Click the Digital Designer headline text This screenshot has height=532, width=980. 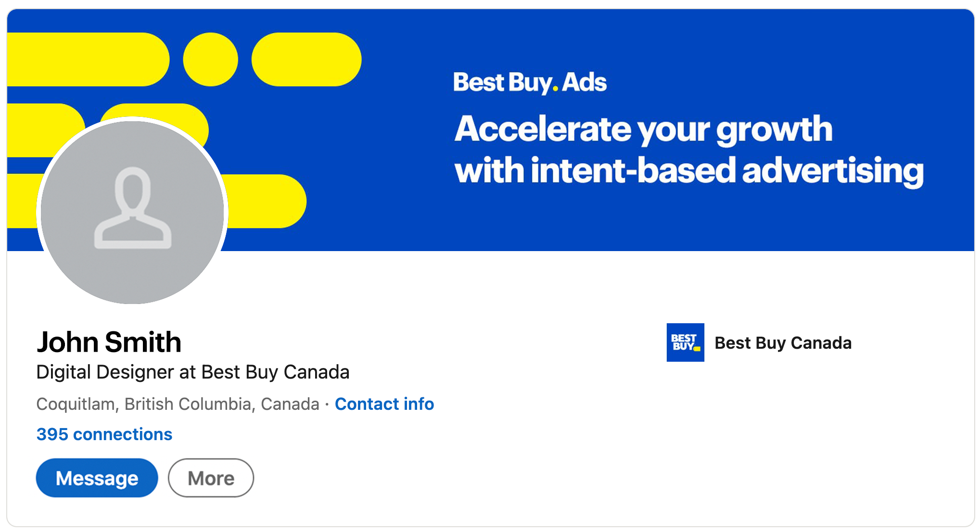[192, 372]
